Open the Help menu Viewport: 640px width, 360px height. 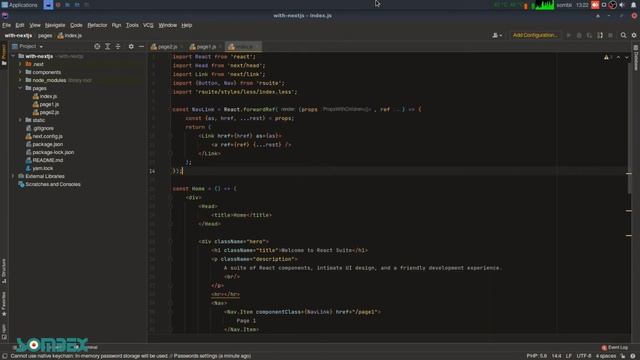(x=187, y=25)
